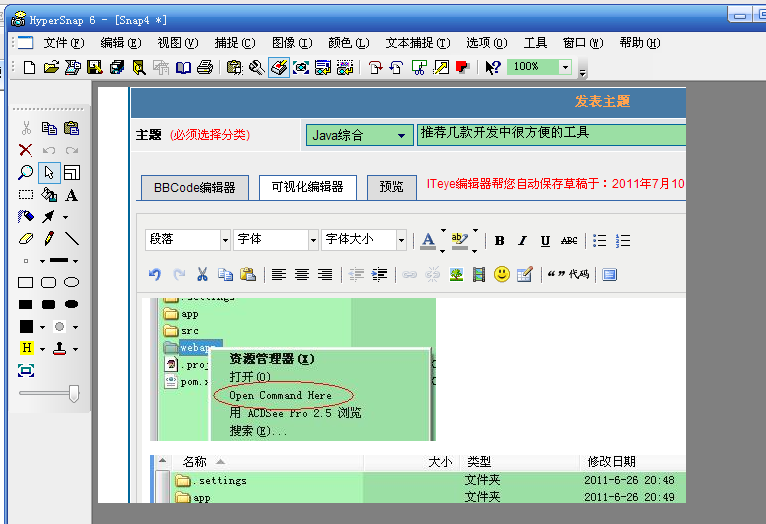Screen dimensions: 766x524
Task: Open the Java综合 category dropdown
Action: coord(401,136)
